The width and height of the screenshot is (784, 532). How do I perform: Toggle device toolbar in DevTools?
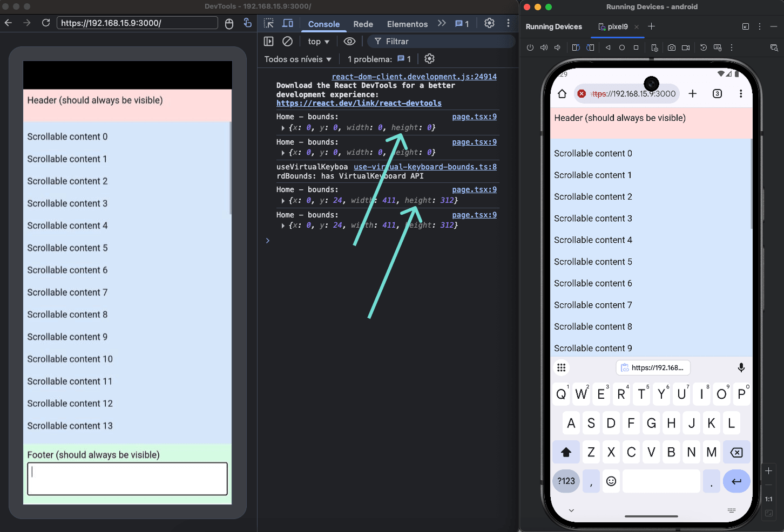288,23
